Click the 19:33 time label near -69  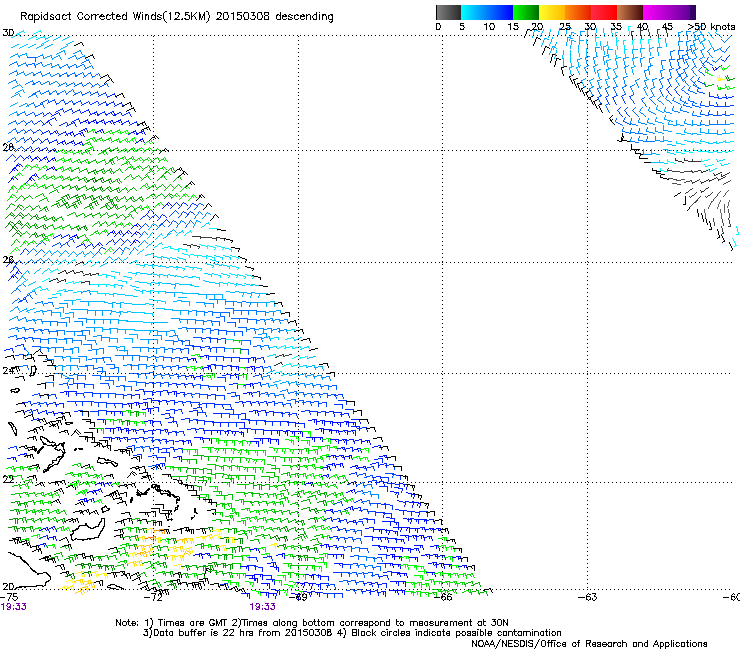pyautogui.click(x=262, y=607)
